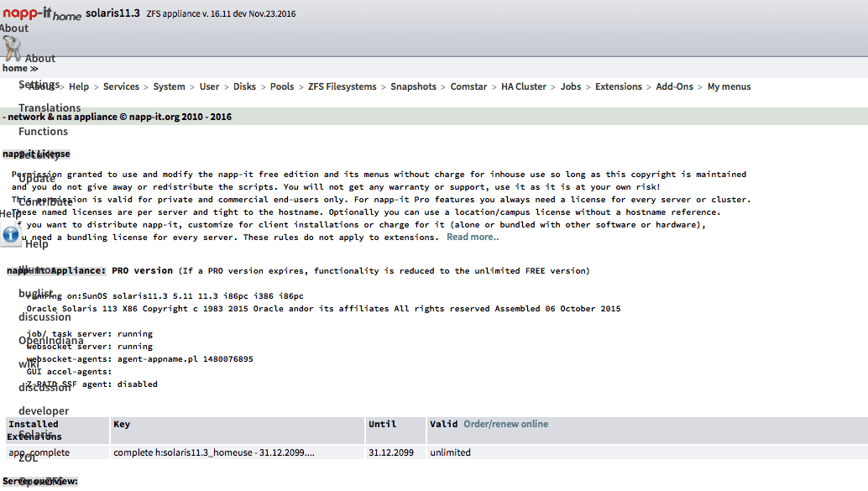The width and height of the screenshot is (868, 491).
Task: Open the Add-Ons menu
Action: [674, 86]
